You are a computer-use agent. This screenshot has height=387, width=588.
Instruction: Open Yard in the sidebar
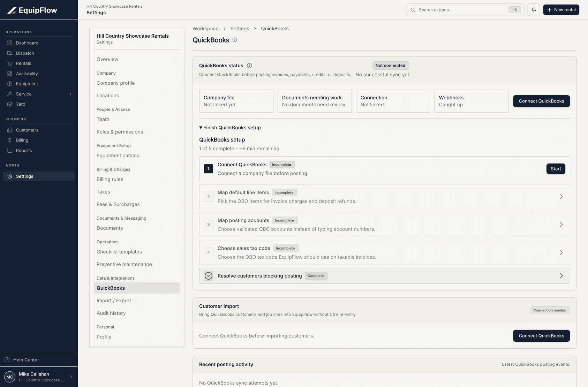click(x=39, y=104)
